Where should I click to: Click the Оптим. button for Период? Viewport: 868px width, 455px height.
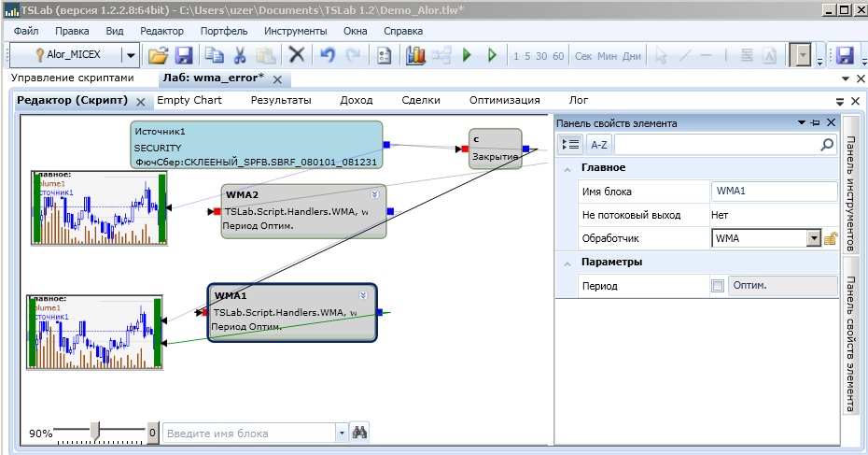tap(782, 286)
